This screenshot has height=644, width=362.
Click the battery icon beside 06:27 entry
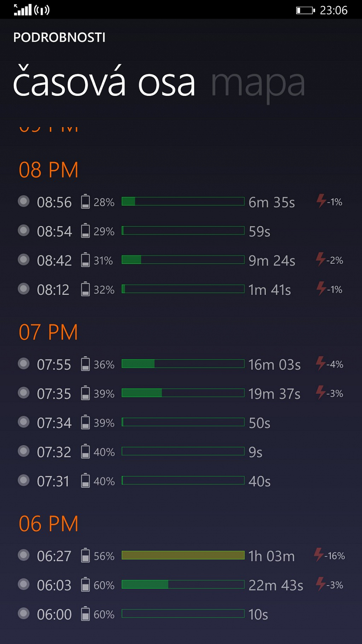click(x=85, y=556)
